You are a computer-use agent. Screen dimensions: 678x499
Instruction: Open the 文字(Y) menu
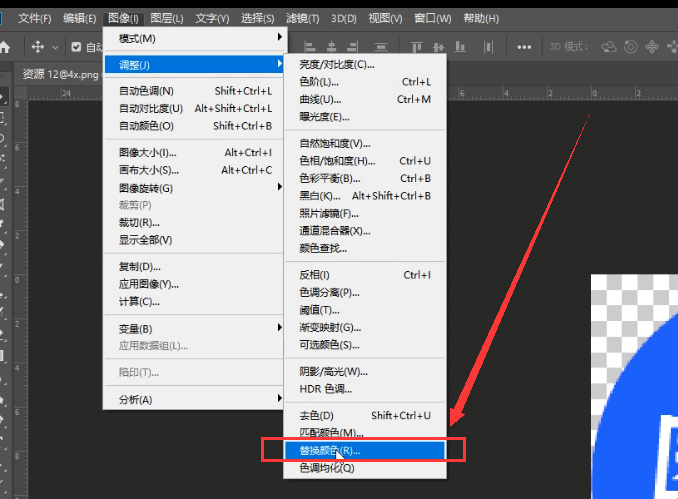click(x=212, y=19)
